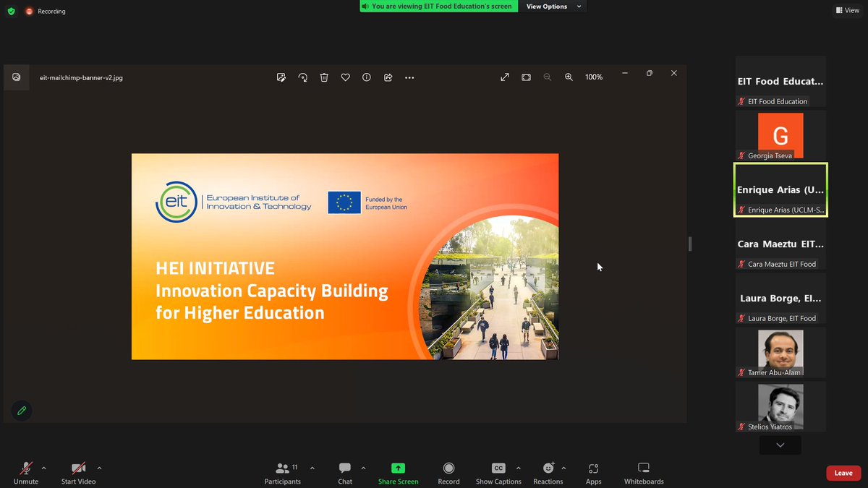Click the photo viewer image icon
This screenshot has height=488, width=868.
(x=17, y=77)
